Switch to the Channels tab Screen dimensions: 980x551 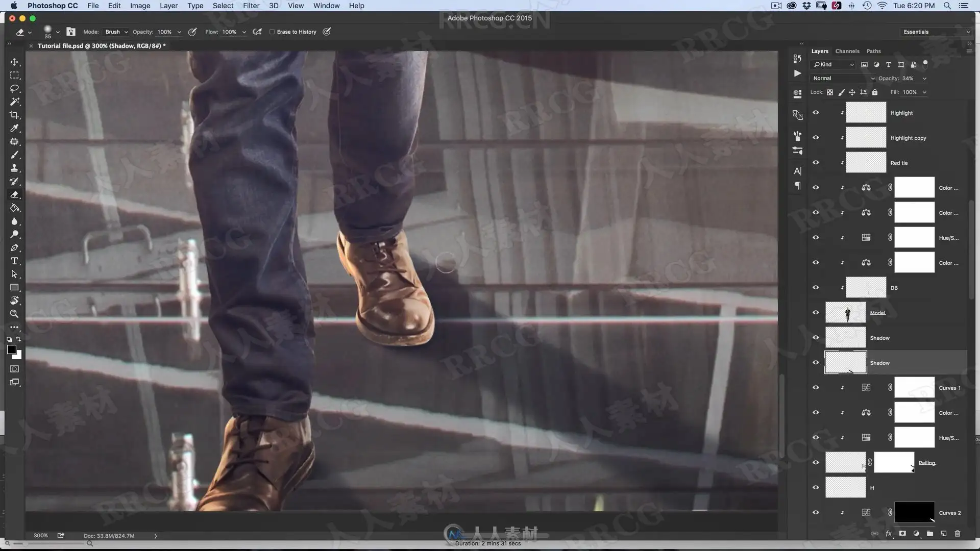point(847,51)
